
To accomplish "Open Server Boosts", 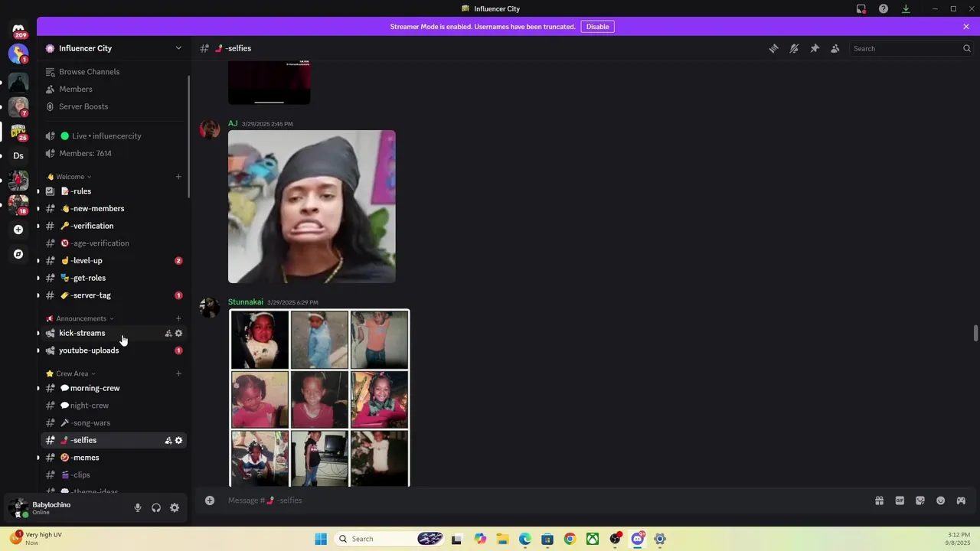I will click(113, 106).
